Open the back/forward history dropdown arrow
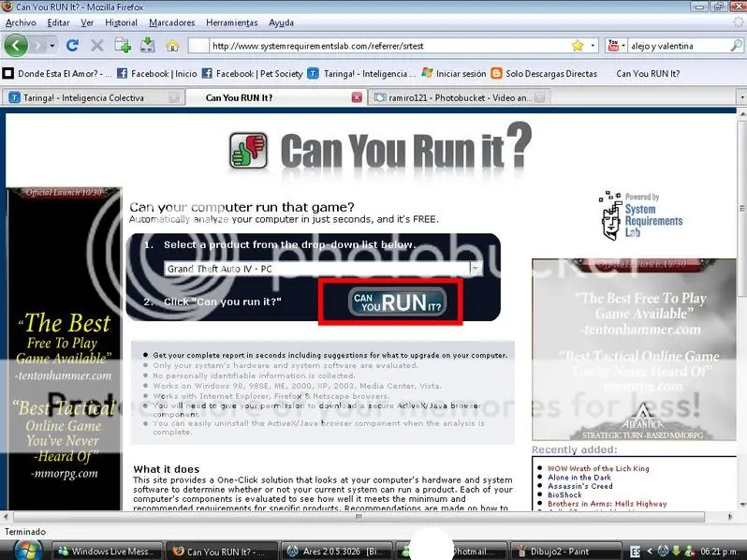Screen dimensions: 747x560 pyautogui.click(x=51, y=46)
